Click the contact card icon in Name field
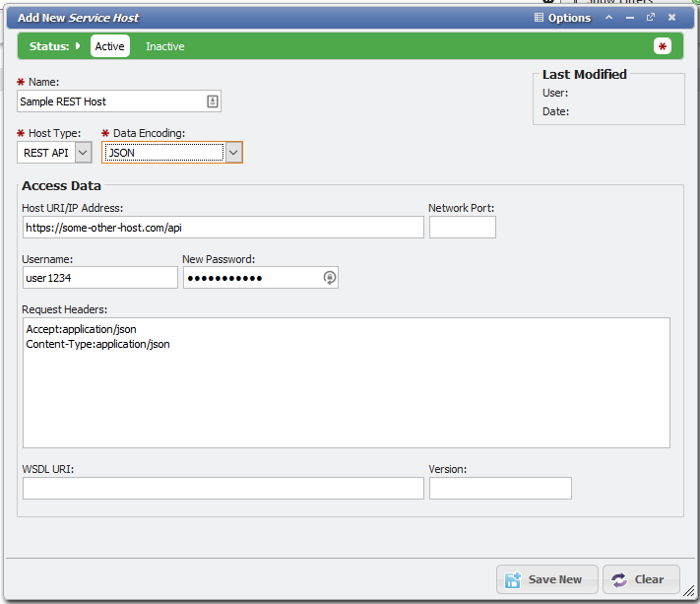 pyautogui.click(x=212, y=101)
